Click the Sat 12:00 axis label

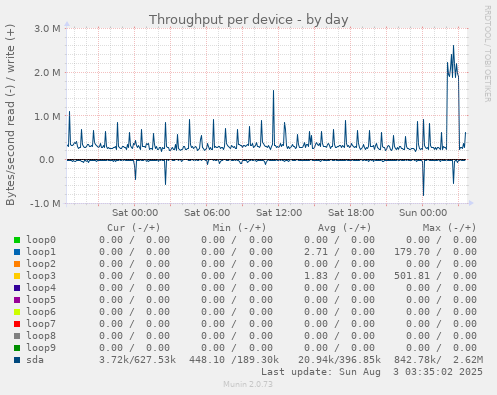279,213
